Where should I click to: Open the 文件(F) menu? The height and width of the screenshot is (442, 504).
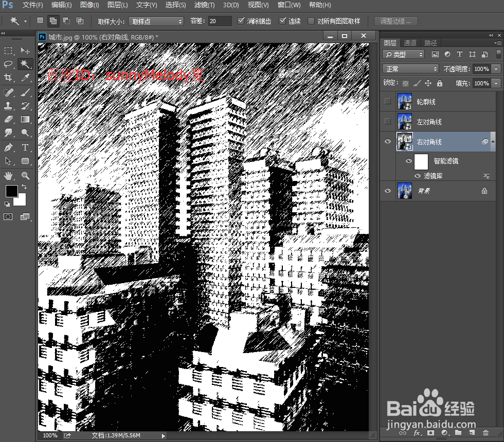pos(32,5)
